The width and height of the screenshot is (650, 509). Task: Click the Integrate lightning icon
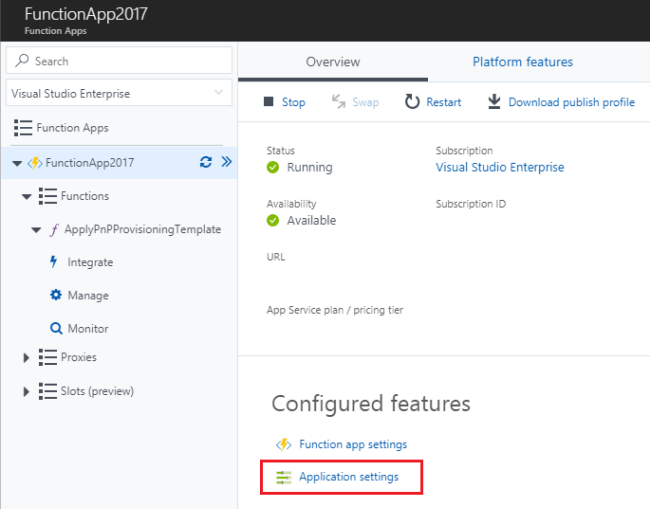[53, 262]
